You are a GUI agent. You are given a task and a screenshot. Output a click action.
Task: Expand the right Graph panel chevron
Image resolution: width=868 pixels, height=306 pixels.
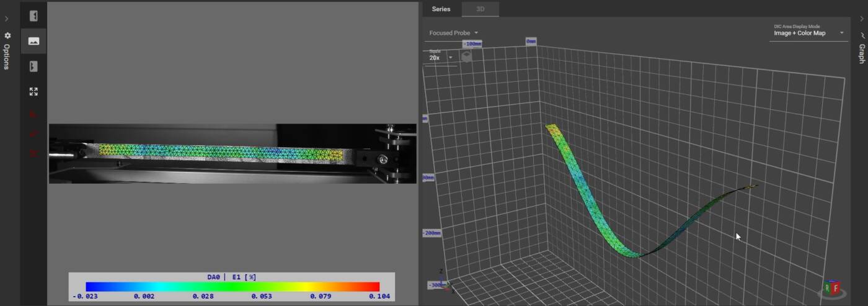click(861, 19)
